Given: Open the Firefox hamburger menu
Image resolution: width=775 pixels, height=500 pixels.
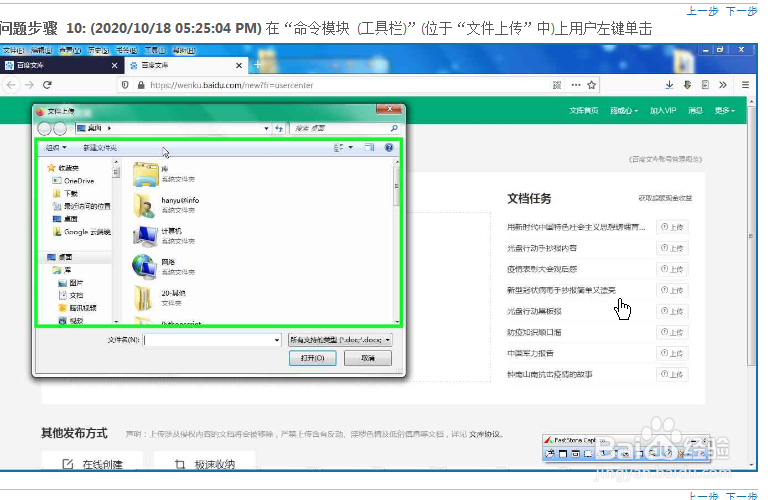Looking at the screenshot, I should click(745, 85).
